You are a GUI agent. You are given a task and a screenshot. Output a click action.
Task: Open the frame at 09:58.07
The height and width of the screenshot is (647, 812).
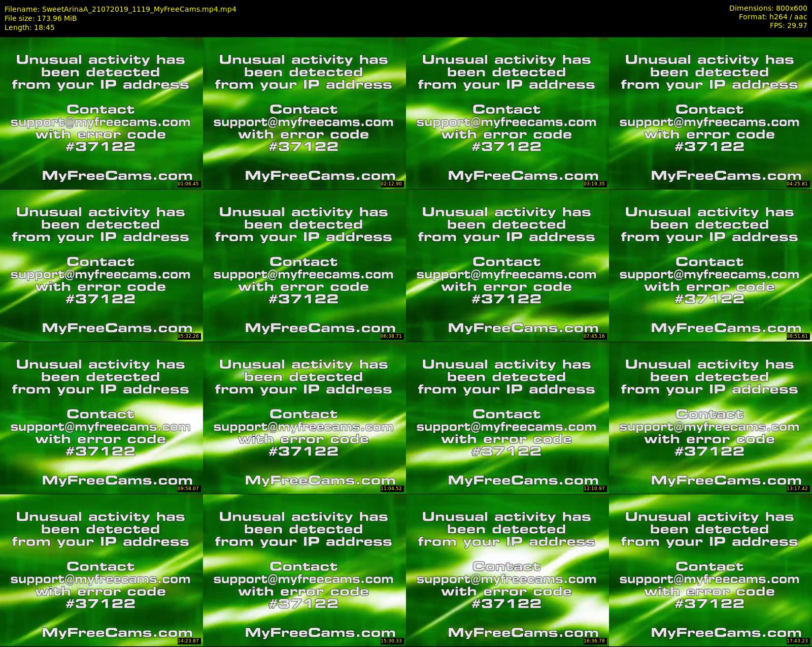[101, 417]
